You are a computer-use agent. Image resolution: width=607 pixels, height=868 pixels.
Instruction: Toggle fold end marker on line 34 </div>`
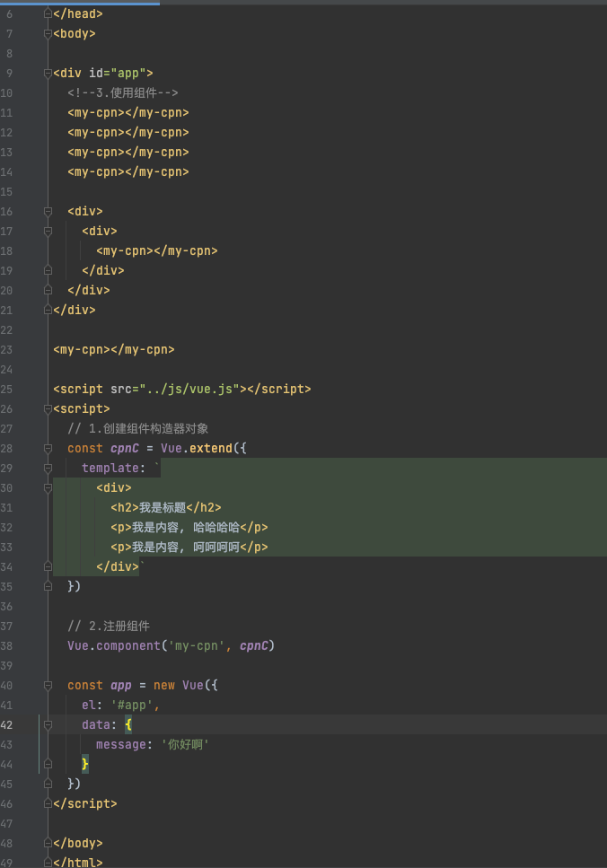pos(48,567)
